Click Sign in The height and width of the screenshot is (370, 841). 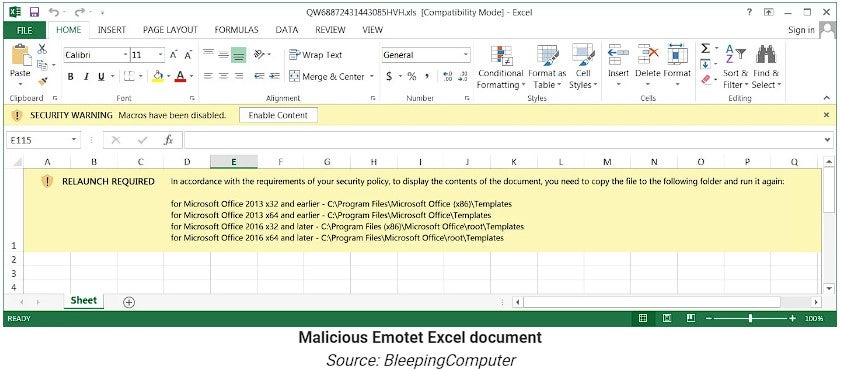pos(801,31)
